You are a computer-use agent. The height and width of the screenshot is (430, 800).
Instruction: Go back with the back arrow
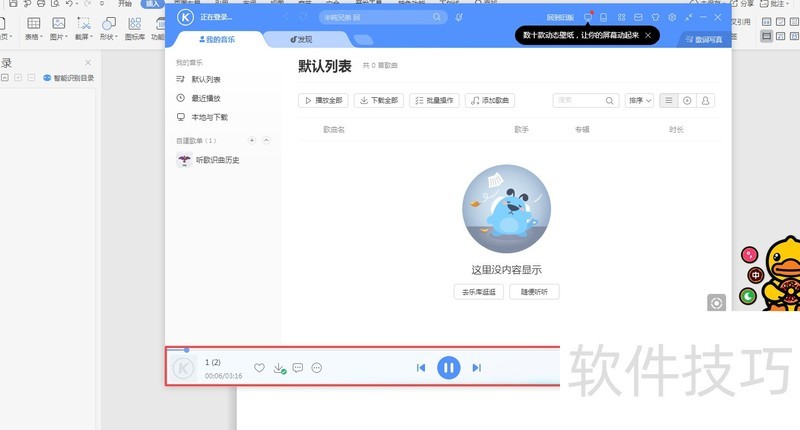[286, 17]
